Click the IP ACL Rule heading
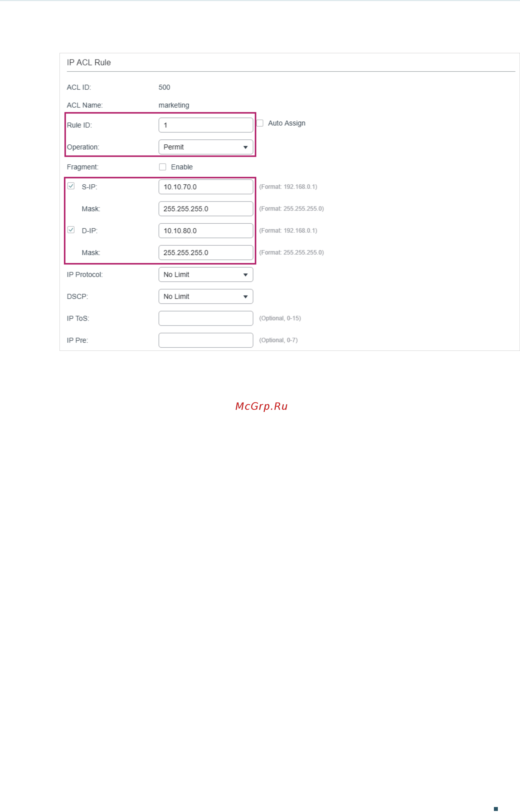 (89, 62)
